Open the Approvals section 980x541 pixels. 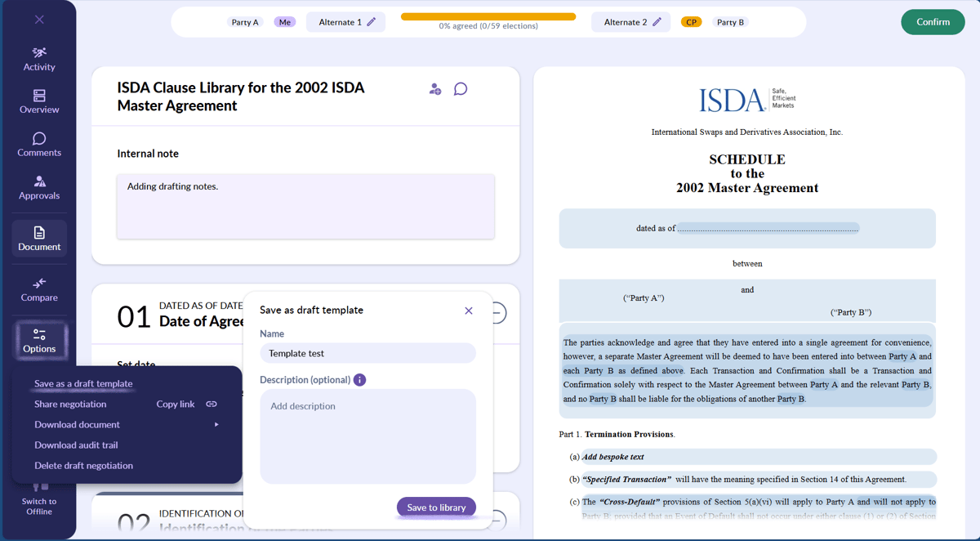[39, 188]
